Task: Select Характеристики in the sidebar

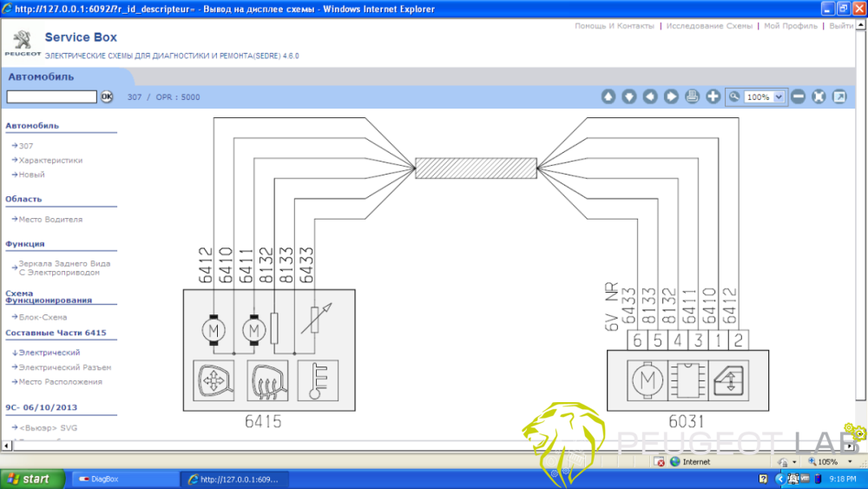Action: pyautogui.click(x=50, y=160)
